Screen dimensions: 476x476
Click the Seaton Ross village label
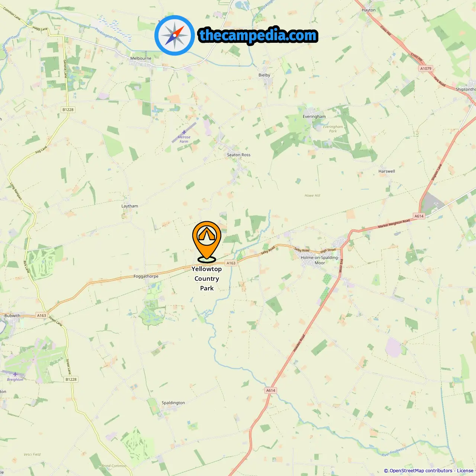(239, 155)
